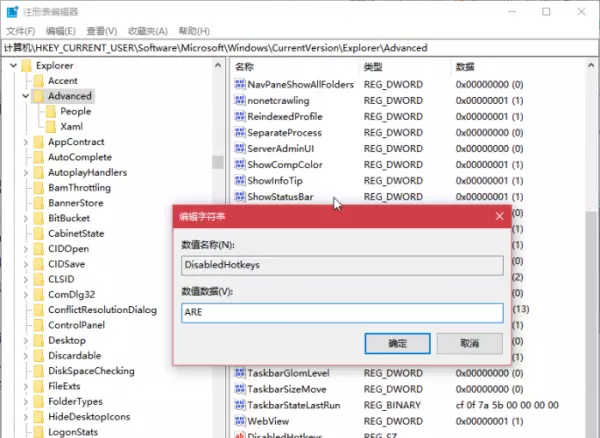Click the ControlPanel folder icon
This screenshot has width=600, height=438.
click(39, 325)
